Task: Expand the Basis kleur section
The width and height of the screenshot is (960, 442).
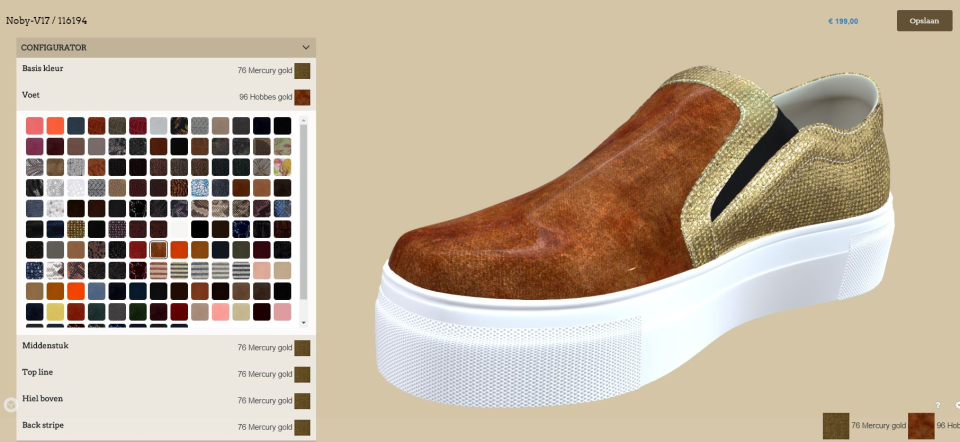Action: [166, 70]
